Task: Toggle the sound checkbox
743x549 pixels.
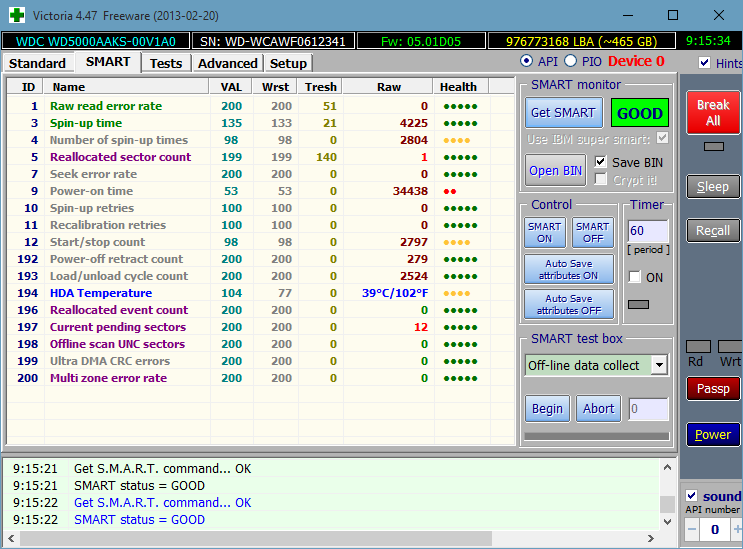Action: coord(691,495)
